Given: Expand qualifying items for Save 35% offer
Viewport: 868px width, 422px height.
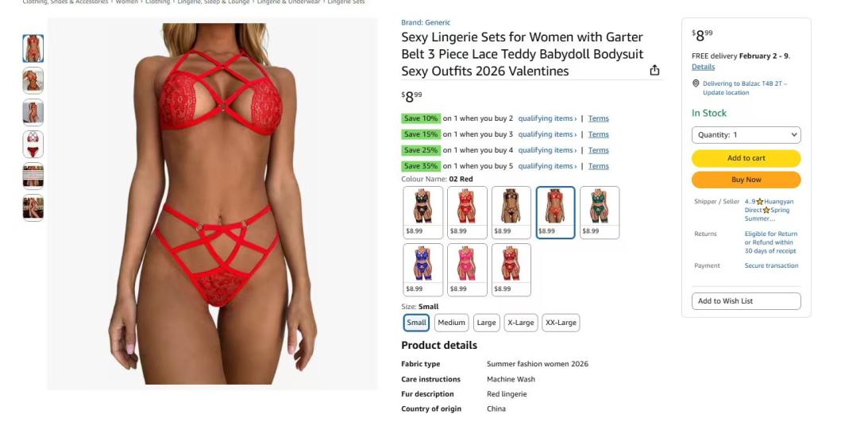Looking at the screenshot, I should (x=547, y=166).
